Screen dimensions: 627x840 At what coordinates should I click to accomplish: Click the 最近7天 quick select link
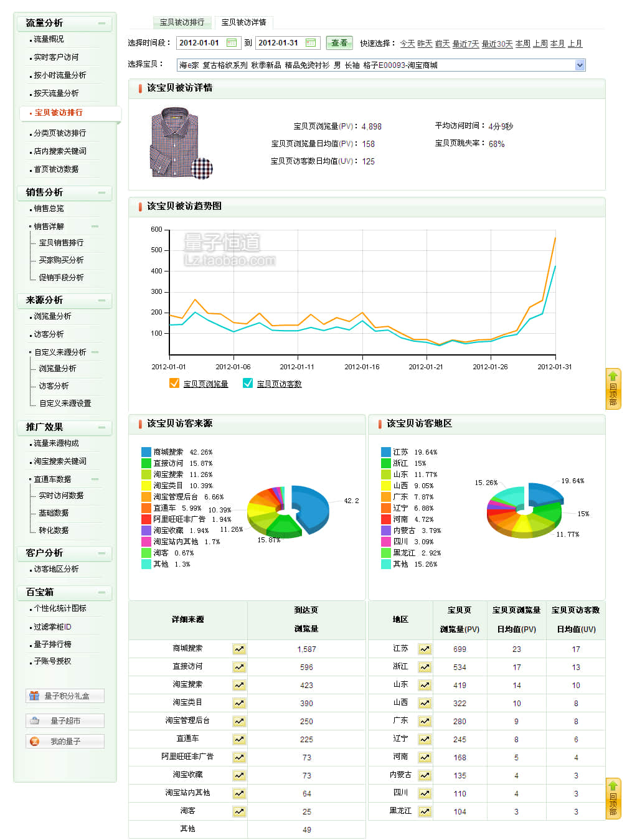tap(466, 44)
